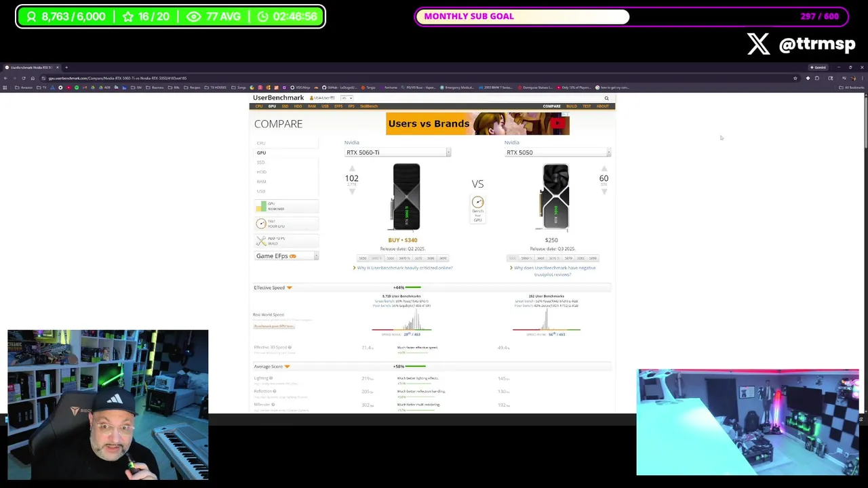Click Nvidia brand link above RTX 5050
Image resolution: width=868 pixels, height=488 pixels.
[512, 142]
